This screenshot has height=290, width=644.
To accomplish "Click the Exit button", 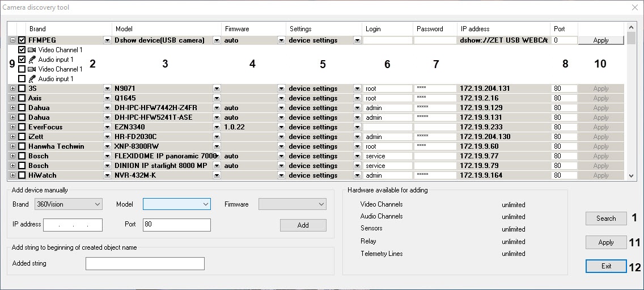I will coord(606,266).
